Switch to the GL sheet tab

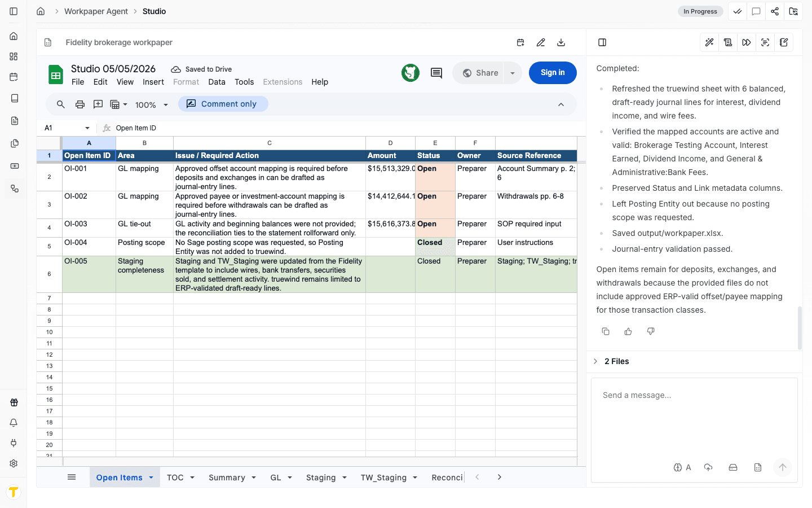pos(276,478)
